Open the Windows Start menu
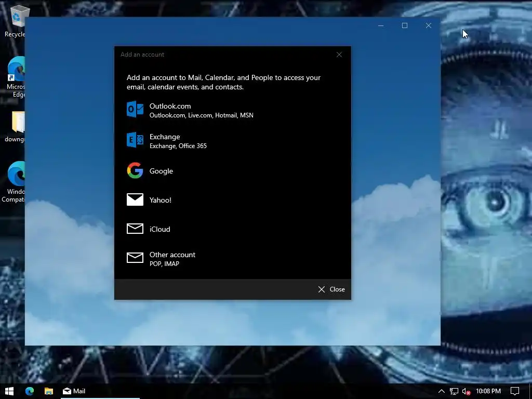This screenshot has height=399, width=532. click(x=9, y=391)
